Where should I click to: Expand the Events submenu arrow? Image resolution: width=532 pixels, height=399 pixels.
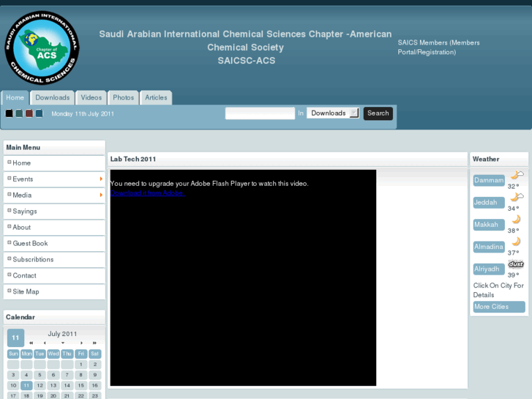pyautogui.click(x=101, y=179)
